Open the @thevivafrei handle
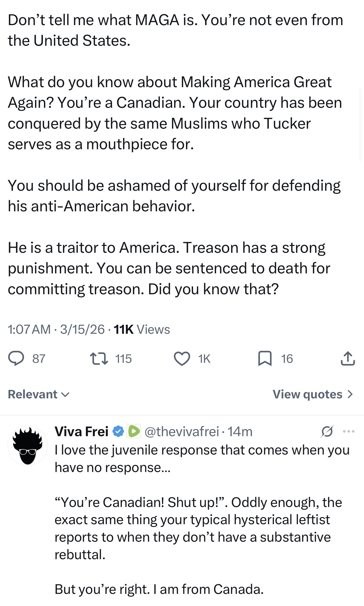Viewport: 364px width, 606px height. coord(182,431)
